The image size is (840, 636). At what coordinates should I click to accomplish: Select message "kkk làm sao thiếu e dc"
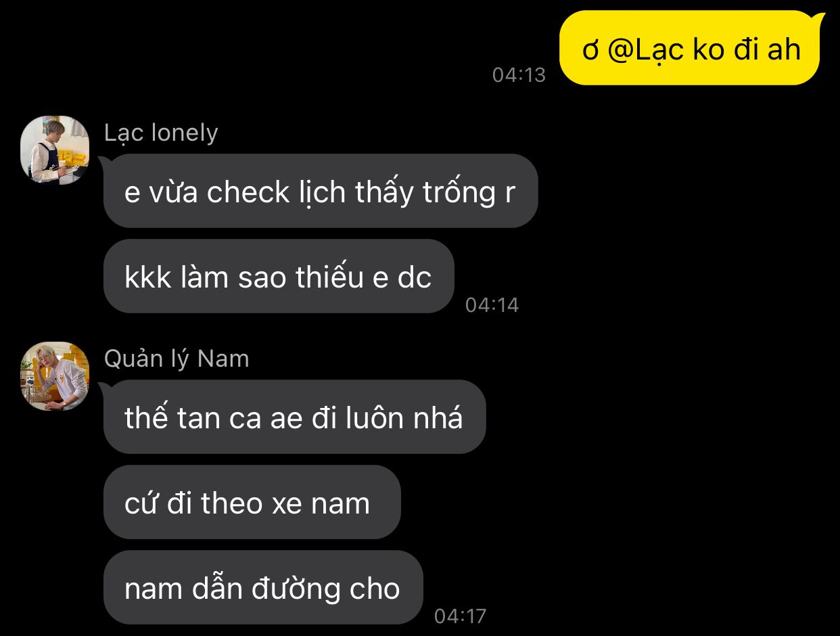pos(279,276)
